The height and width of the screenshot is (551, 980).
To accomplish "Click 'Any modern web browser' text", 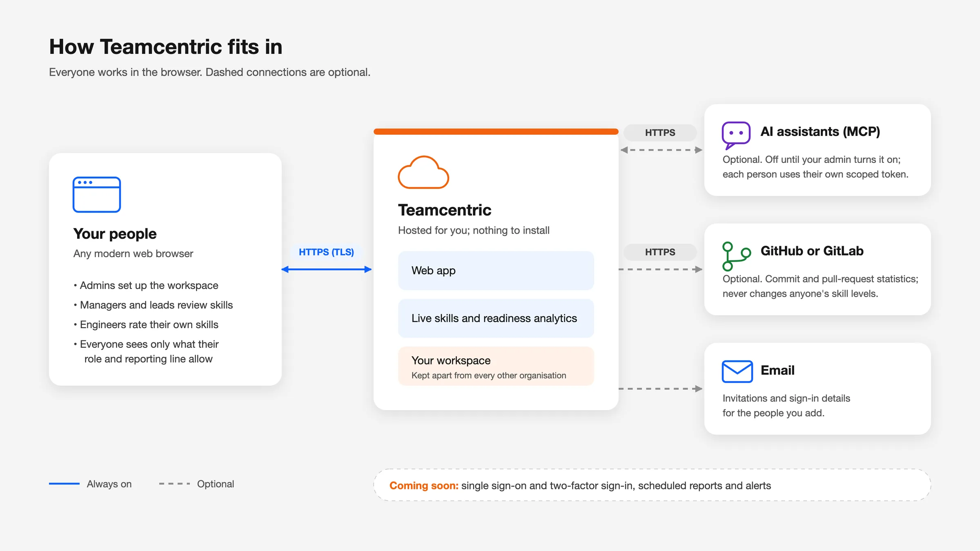I will pyautogui.click(x=133, y=253).
